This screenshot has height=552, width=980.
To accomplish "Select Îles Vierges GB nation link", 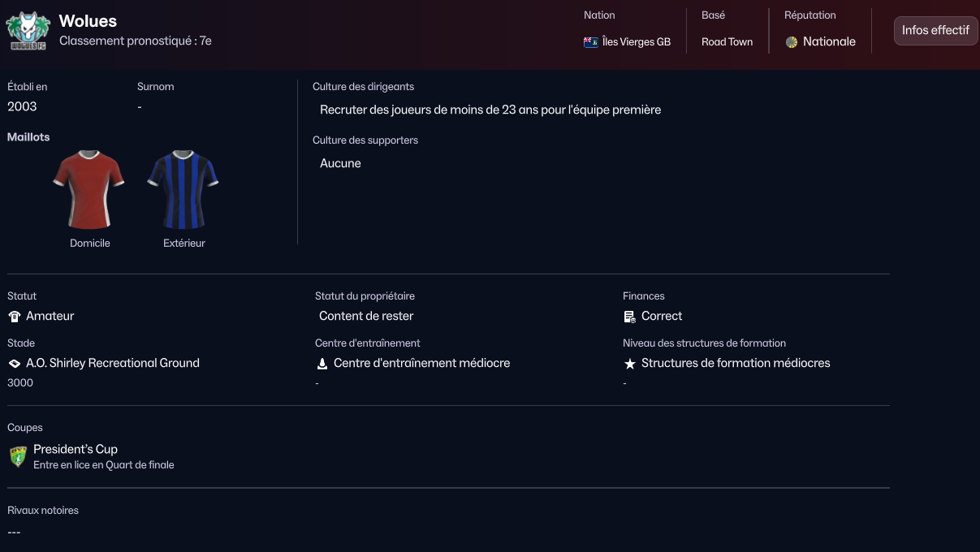I will click(x=637, y=42).
